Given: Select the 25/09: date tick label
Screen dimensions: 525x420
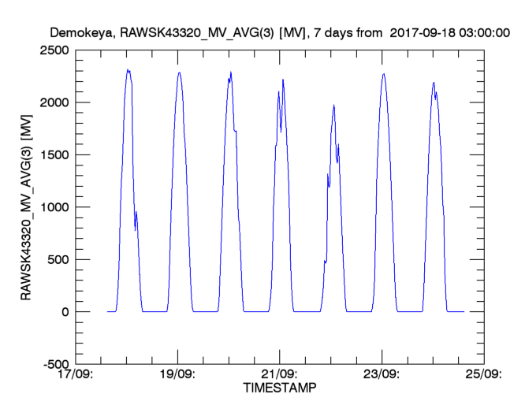Looking at the screenshot, I should pyautogui.click(x=482, y=375).
